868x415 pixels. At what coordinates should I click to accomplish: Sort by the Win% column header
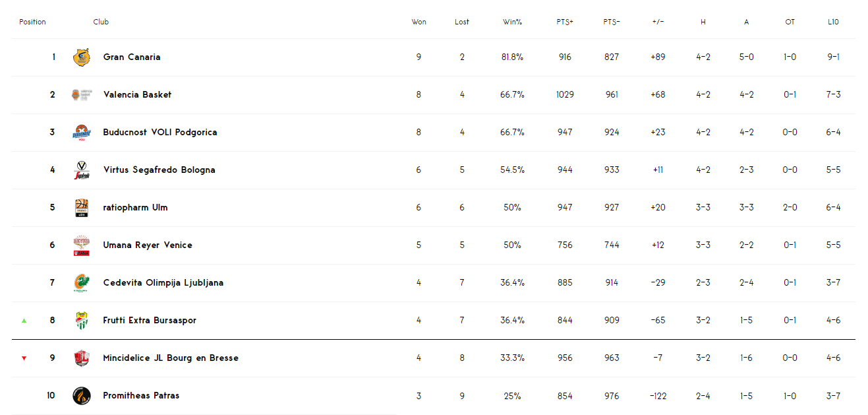(512, 22)
